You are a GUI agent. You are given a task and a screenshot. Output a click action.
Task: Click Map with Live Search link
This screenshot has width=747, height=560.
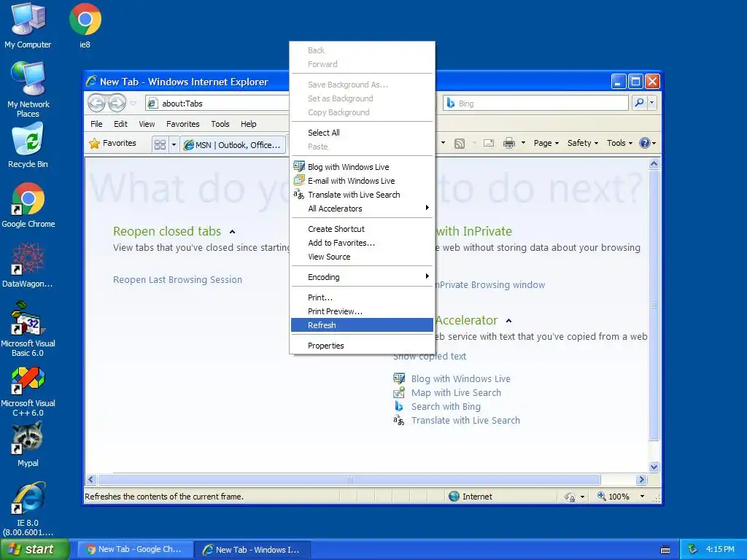click(456, 393)
